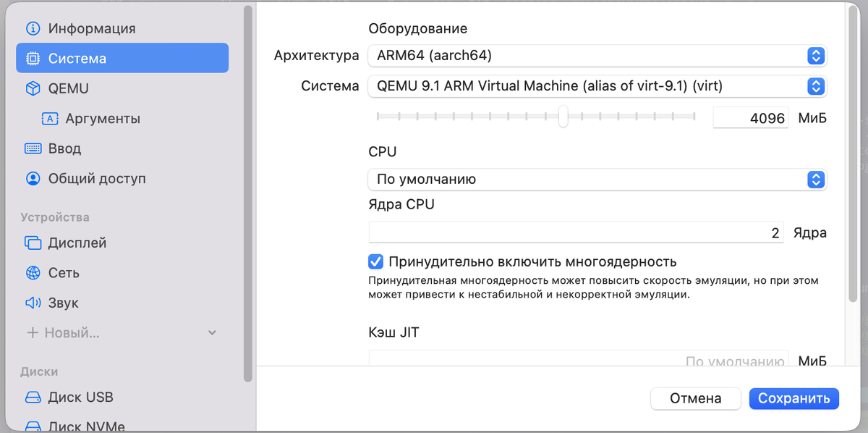Open the CPU По умолчанию dropdown
868x433 pixels.
597,179
